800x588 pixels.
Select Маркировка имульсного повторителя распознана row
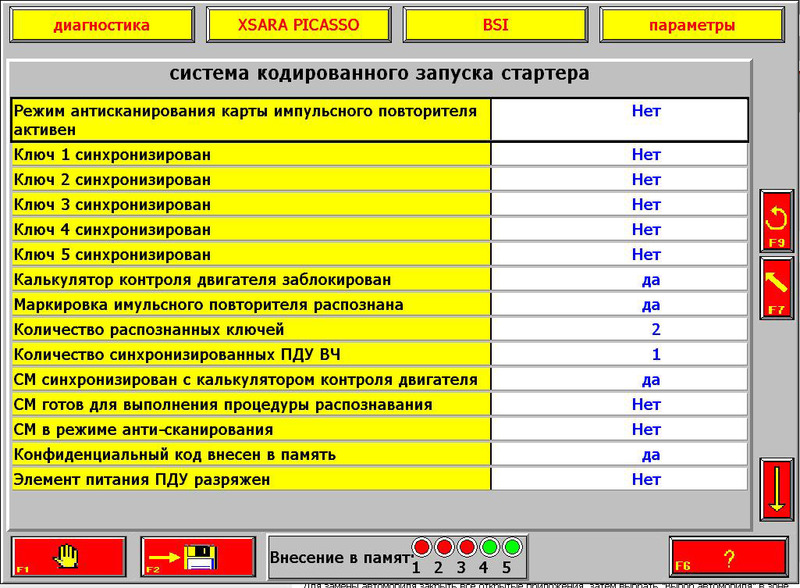tap(380, 304)
